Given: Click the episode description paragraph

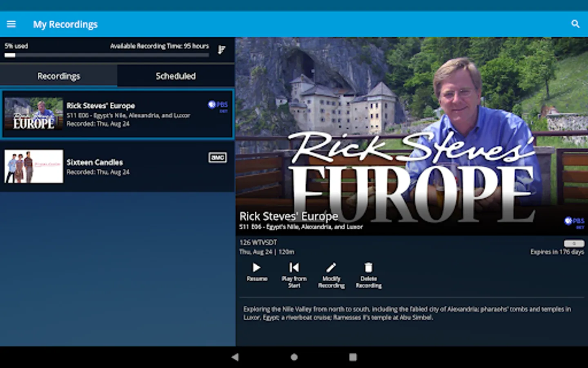Looking at the screenshot, I should coord(407,313).
